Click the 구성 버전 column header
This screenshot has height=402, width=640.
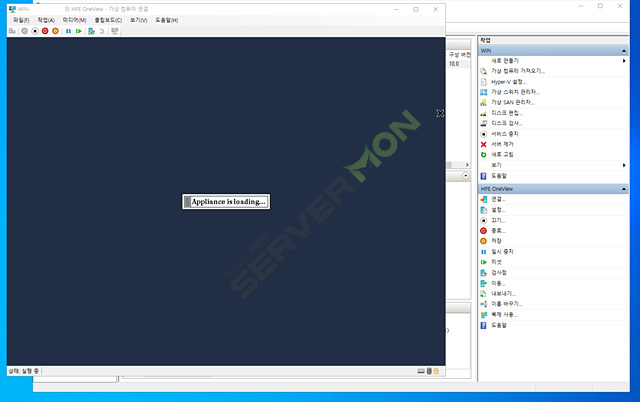[460, 55]
